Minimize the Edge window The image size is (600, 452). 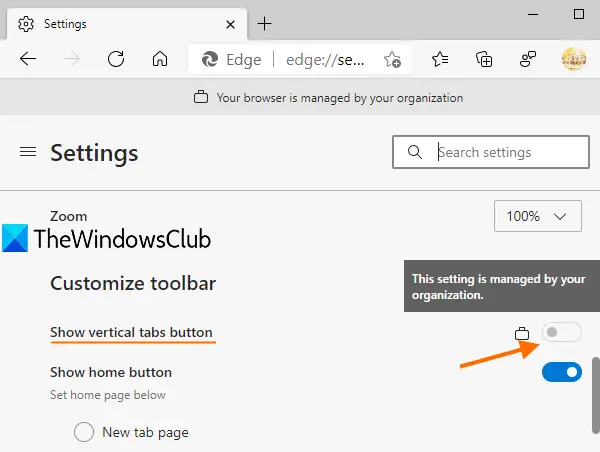(533, 15)
